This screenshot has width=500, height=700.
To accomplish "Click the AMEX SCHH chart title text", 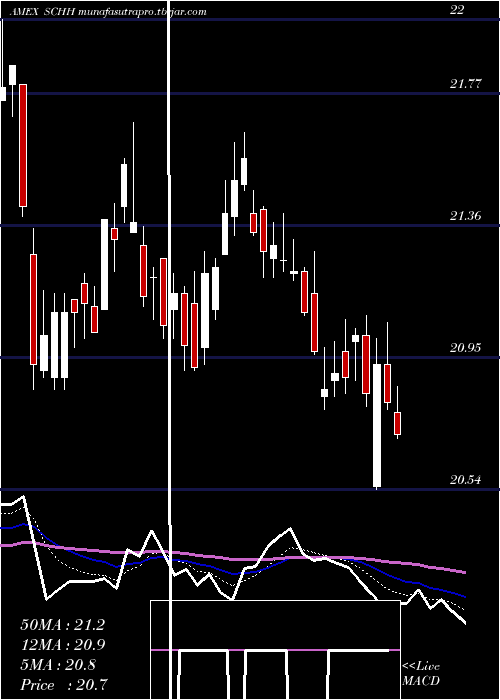I will point(43,12).
